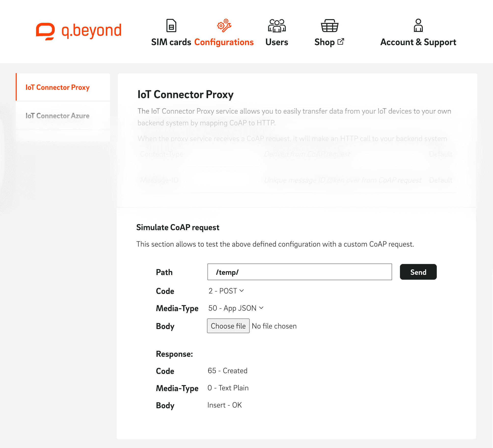Click the Shop basket icon
The width and height of the screenshot is (493, 448).
point(329,26)
